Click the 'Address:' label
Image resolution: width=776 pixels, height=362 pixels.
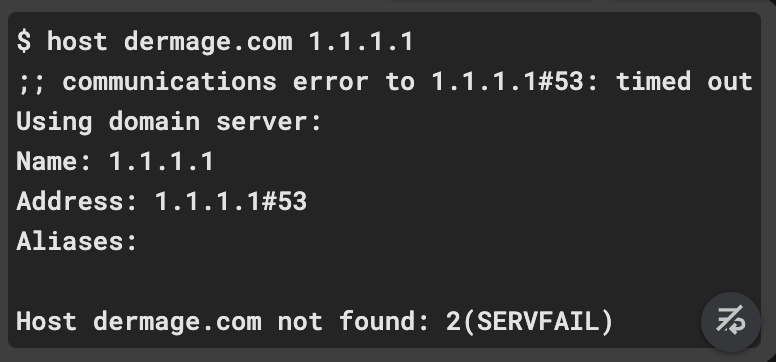(x=77, y=202)
